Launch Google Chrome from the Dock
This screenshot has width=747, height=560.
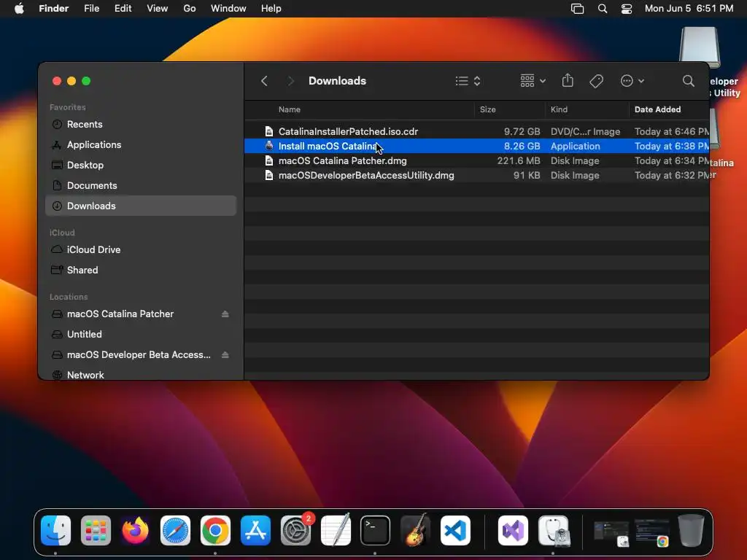point(215,531)
